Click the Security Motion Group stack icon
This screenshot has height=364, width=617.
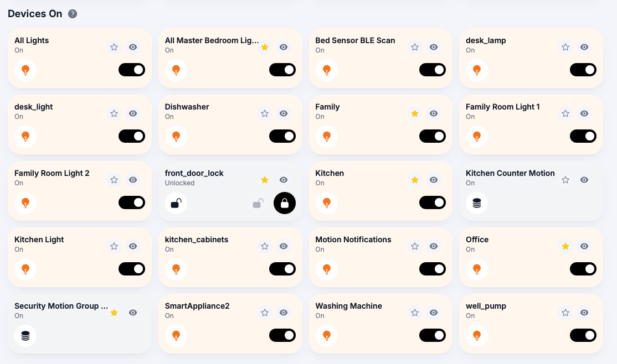(x=25, y=336)
